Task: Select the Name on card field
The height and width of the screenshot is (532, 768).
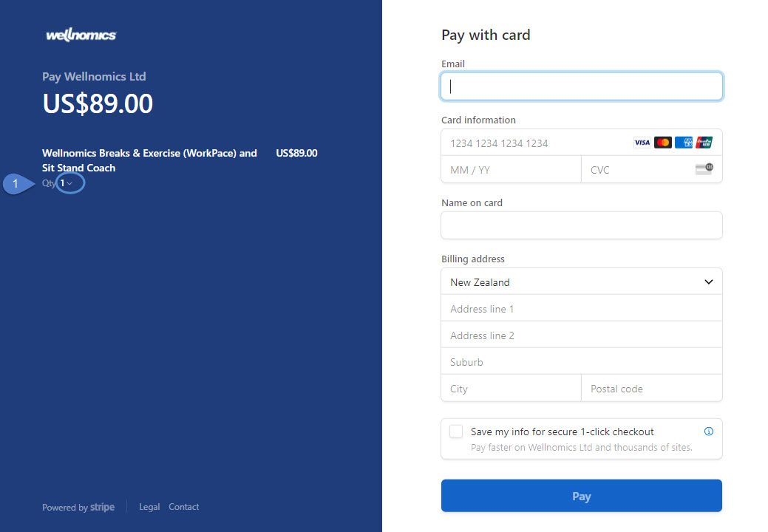Action: pyautogui.click(x=581, y=225)
